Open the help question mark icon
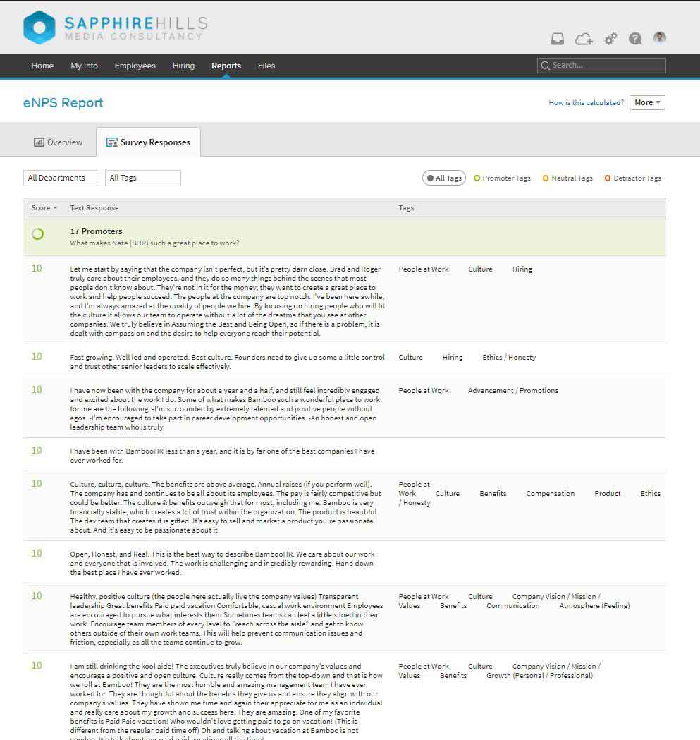Image resolution: width=700 pixels, height=740 pixels. pos(635,39)
